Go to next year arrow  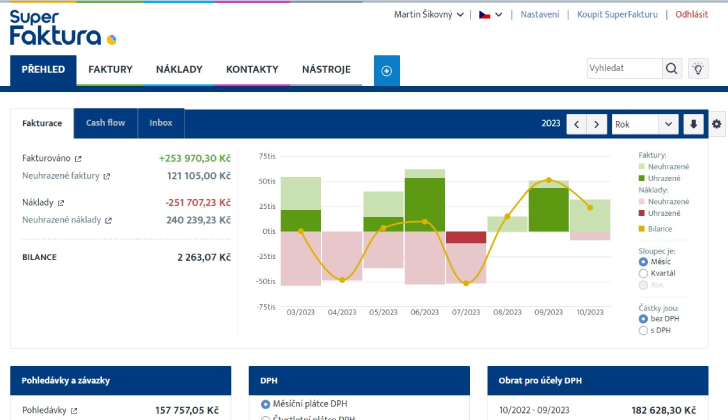[597, 124]
